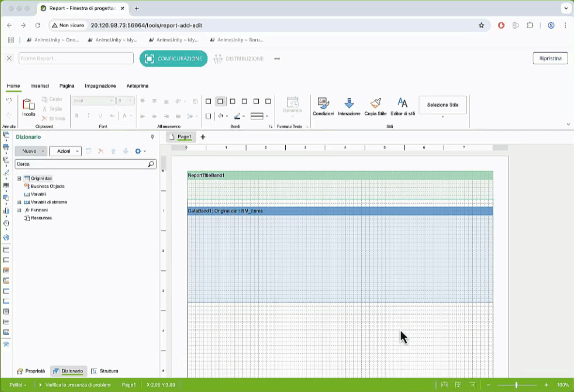This screenshot has width=574, height=392.
Task: Click the Annulla undo arrow
Action: (9, 100)
